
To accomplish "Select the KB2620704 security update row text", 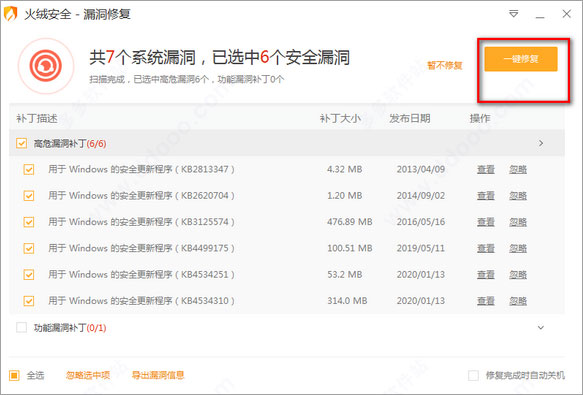I will 141,196.
